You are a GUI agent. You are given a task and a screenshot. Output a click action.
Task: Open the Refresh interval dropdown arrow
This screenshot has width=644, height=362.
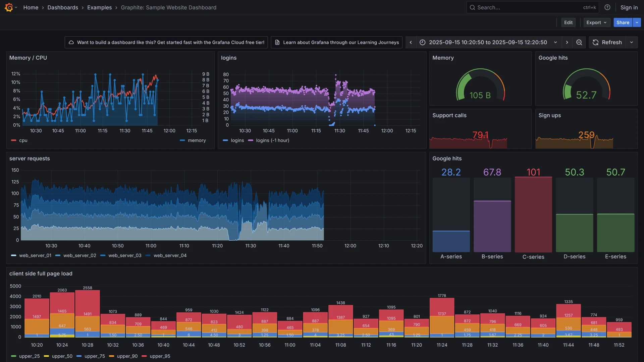(x=632, y=42)
